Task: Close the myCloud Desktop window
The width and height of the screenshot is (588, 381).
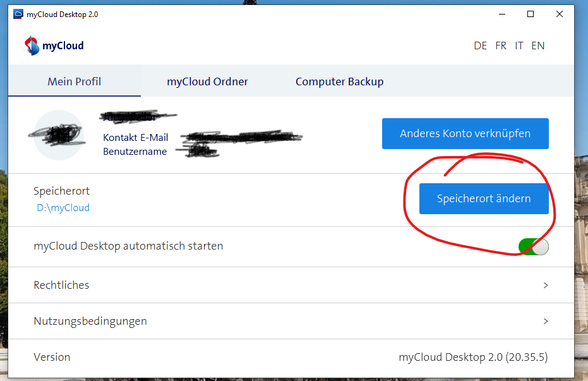Action: 560,14
